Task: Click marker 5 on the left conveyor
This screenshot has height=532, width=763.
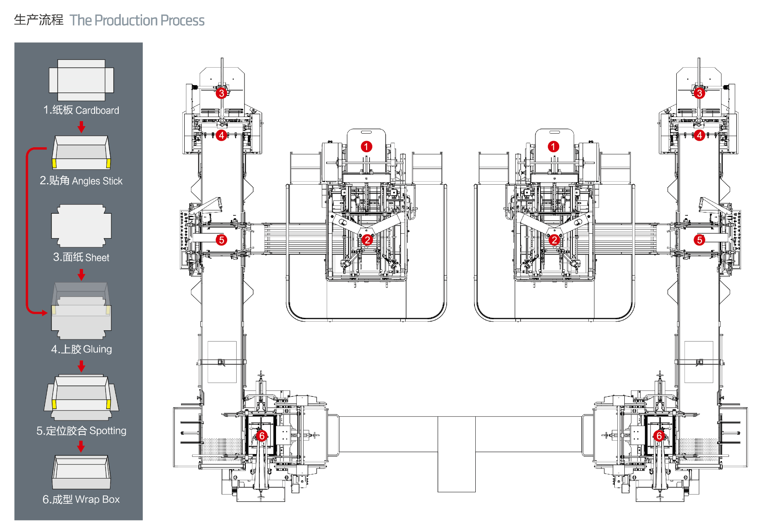Action: [x=222, y=240]
